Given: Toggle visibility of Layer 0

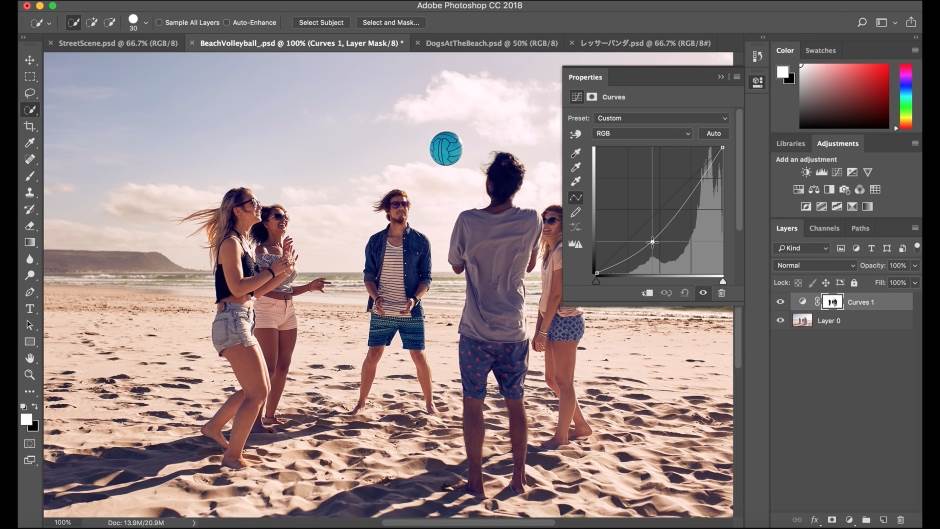Looking at the screenshot, I should [781, 321].
